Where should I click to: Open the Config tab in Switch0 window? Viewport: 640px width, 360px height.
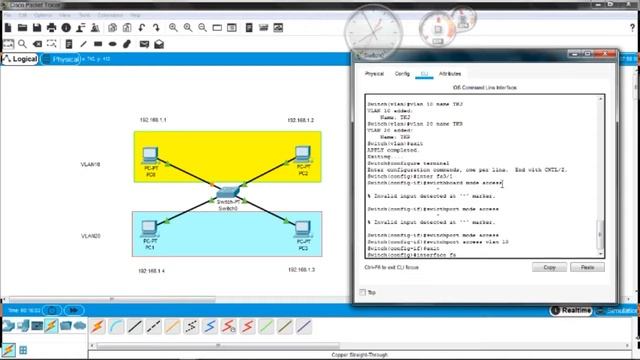(x=402, y=74)
